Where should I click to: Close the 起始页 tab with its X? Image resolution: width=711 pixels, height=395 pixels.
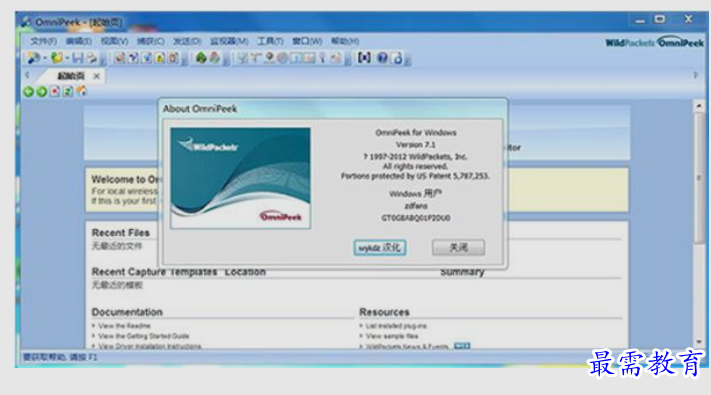click(97, 76)
